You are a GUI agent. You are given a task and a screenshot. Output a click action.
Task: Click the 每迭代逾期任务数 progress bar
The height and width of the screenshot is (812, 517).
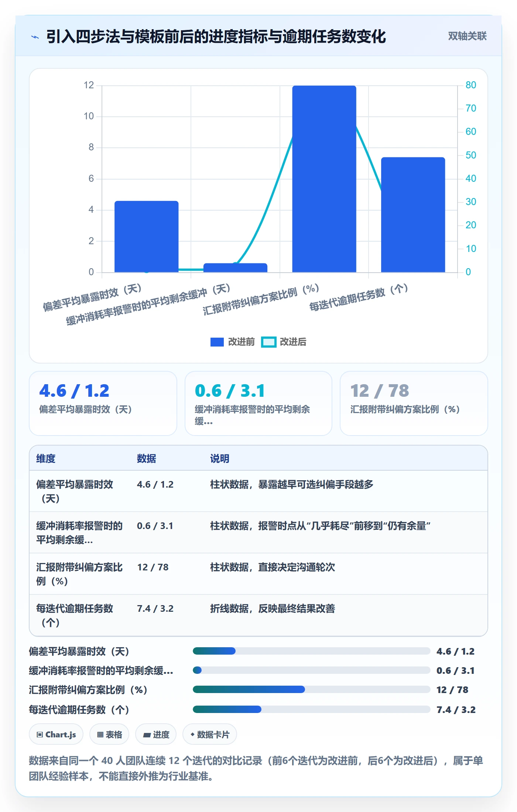[311, 709]
